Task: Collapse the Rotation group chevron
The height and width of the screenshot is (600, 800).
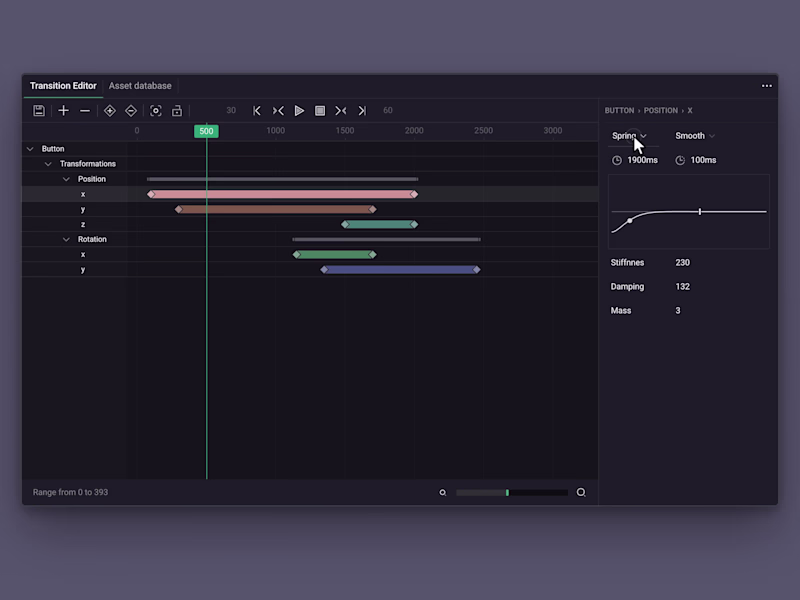Action: click(x=66, y=239)
